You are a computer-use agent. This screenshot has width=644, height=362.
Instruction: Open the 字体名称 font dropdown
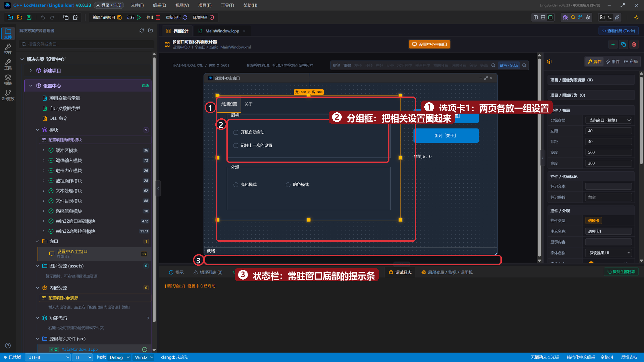608,253
